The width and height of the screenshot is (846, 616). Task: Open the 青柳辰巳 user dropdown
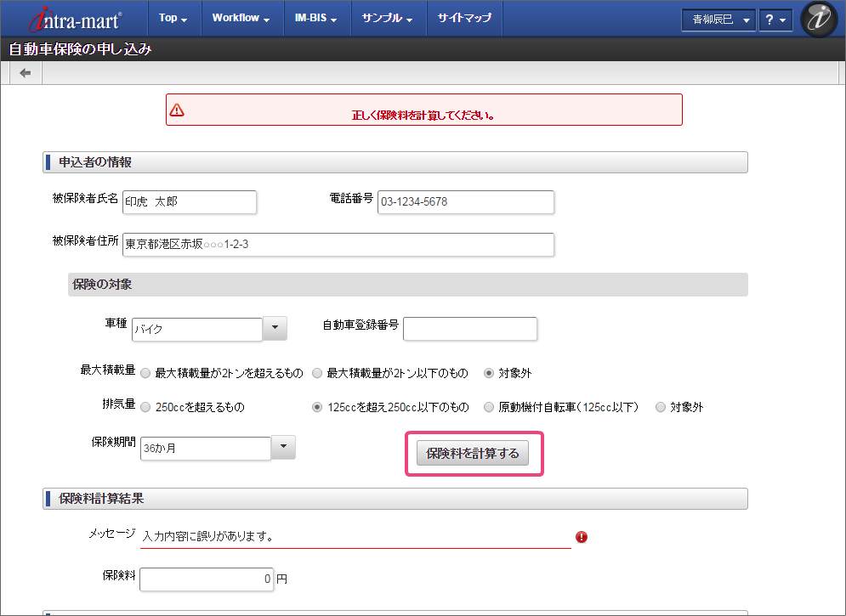[718, 20]
